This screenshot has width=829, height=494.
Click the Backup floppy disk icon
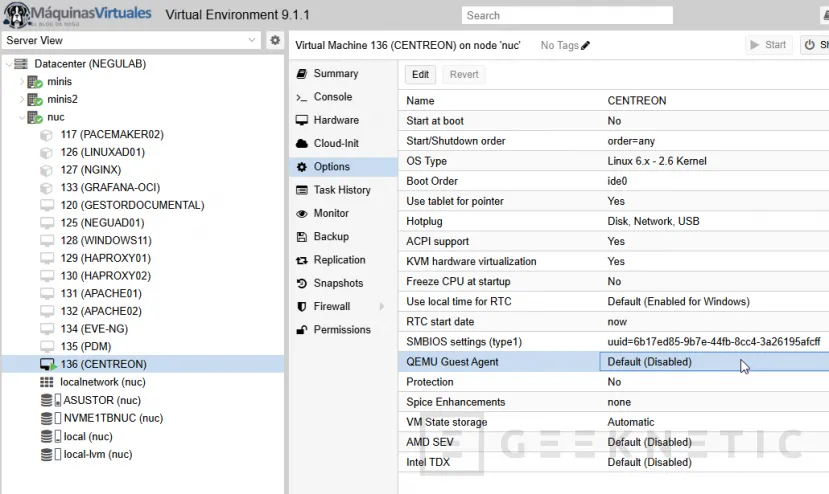(301, 237)
